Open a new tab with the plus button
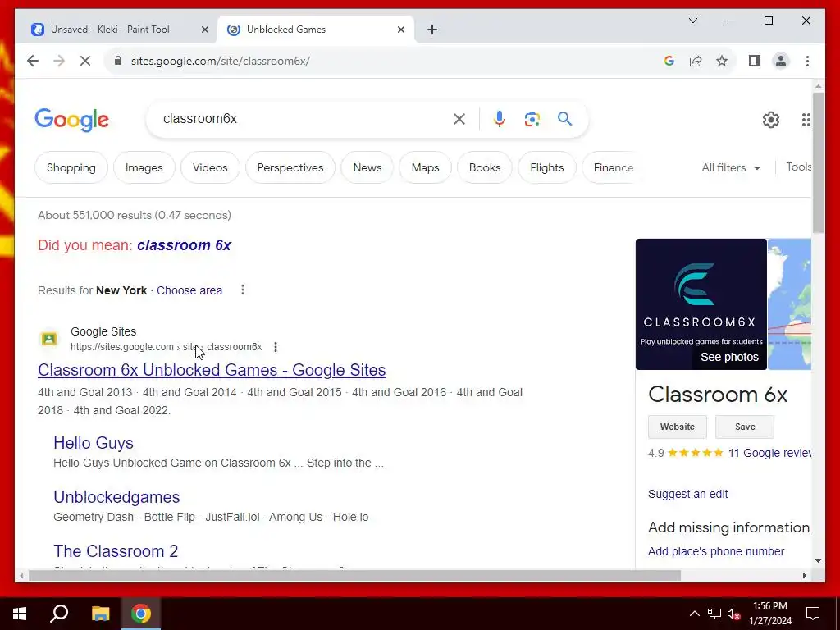Screen dimensions: 840x630 (432, 30)
